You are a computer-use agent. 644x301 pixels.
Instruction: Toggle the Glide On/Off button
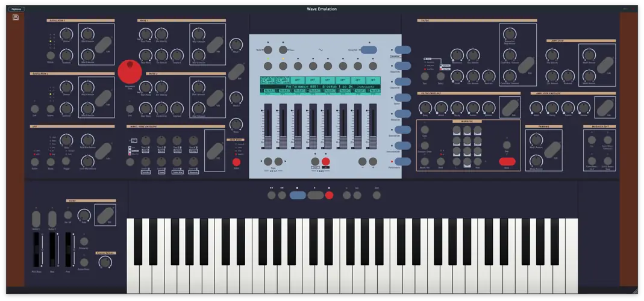click(x=68, y=215)
